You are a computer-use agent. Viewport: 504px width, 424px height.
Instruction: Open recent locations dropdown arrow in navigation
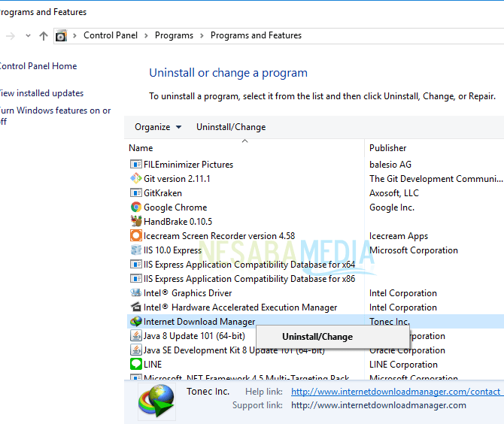[29, 36]
